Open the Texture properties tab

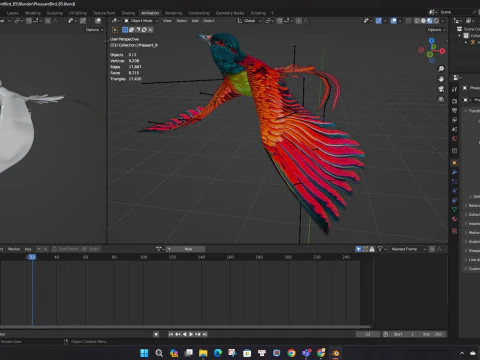point(454,231)
